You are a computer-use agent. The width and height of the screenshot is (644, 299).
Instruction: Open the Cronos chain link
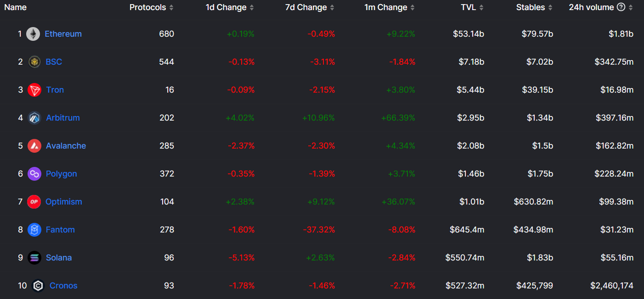click(63, 286)
